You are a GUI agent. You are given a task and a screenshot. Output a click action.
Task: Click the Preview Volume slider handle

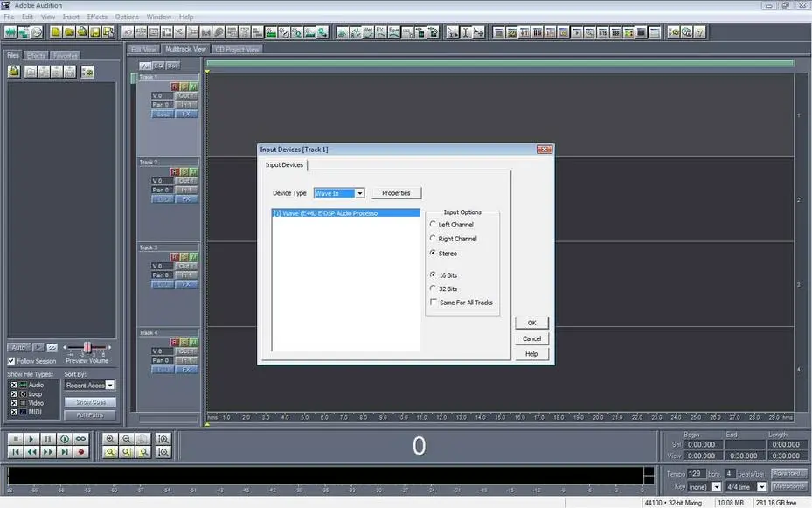[87, 347]
